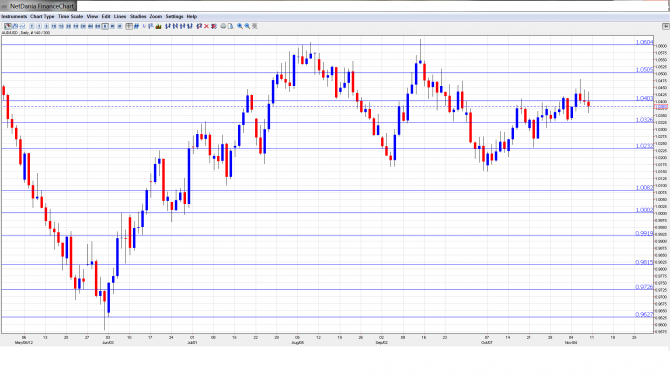This screenshot has width=670, height=376.
Task: Click the zoom out magnifier icon
Action: tap(247, 26)
